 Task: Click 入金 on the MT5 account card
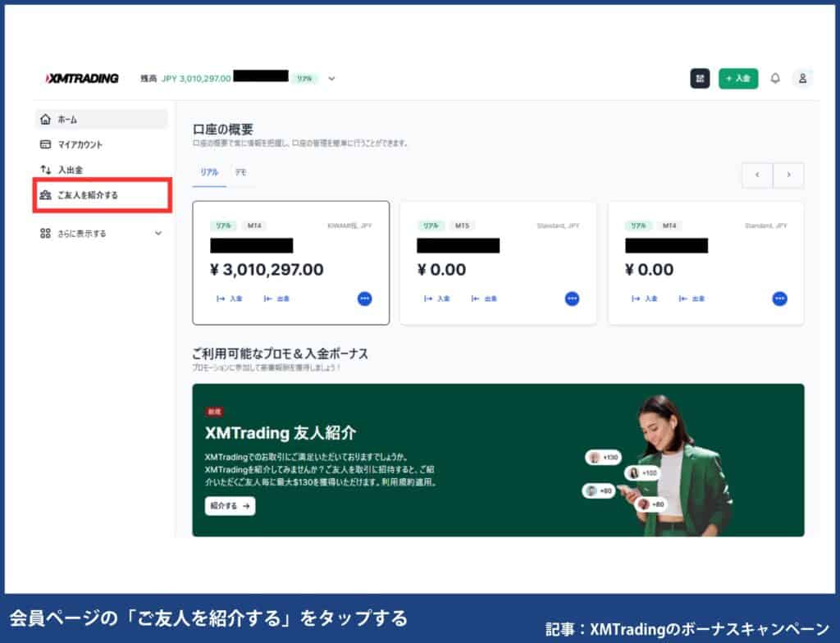point(436,299)
